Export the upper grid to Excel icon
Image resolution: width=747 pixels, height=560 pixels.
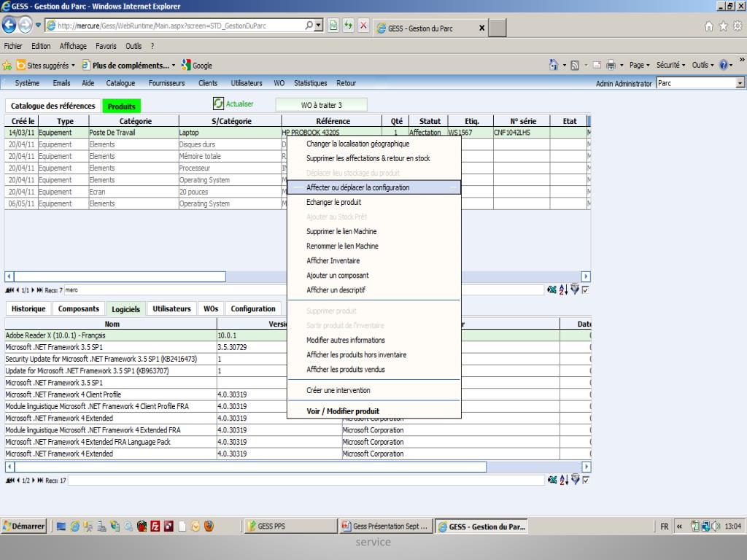551,289
